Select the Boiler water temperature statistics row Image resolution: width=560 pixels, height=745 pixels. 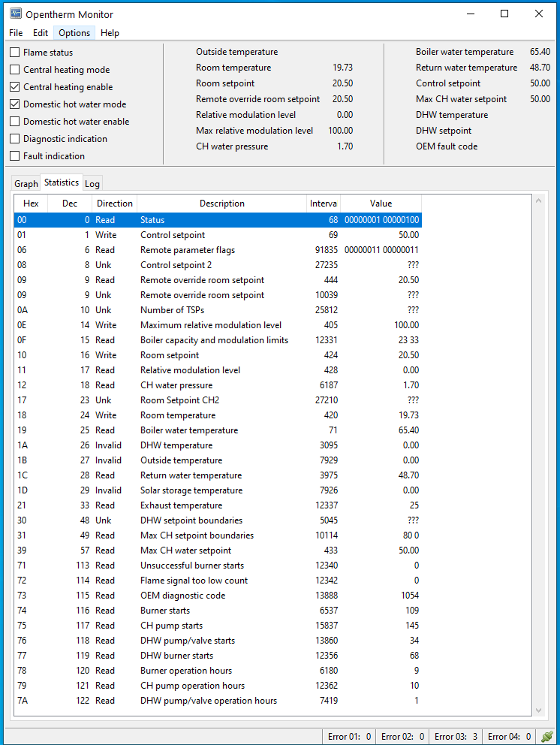click(x=218, y=430)
